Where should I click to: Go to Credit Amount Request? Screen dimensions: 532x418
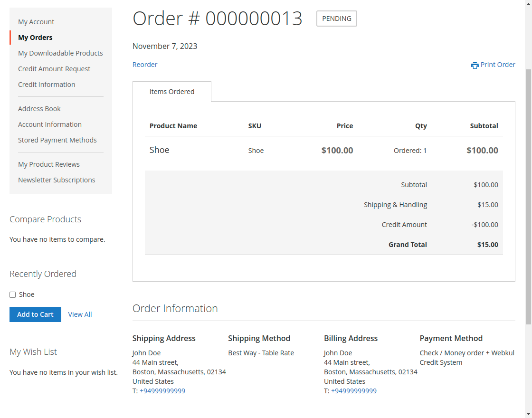54,68
